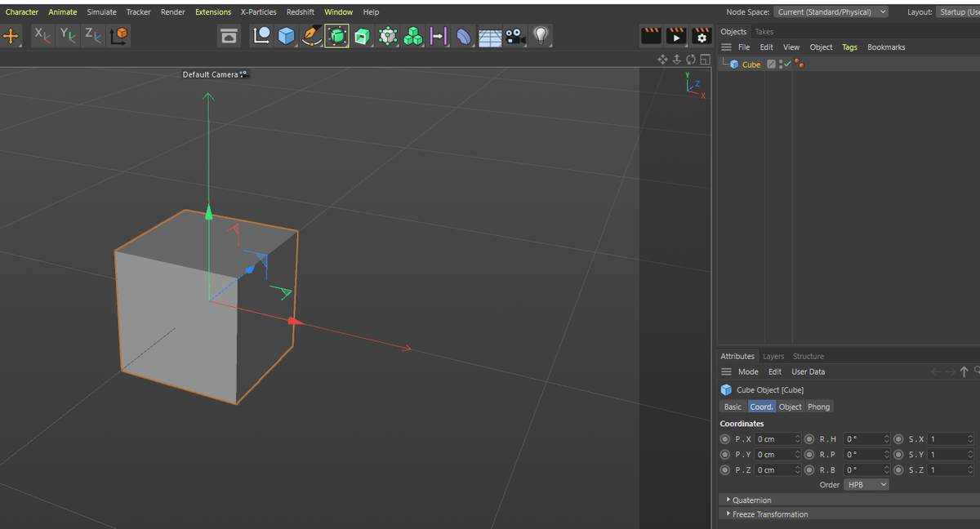Select the Basic attribute tab
The image size is (980, 529).
733,407
